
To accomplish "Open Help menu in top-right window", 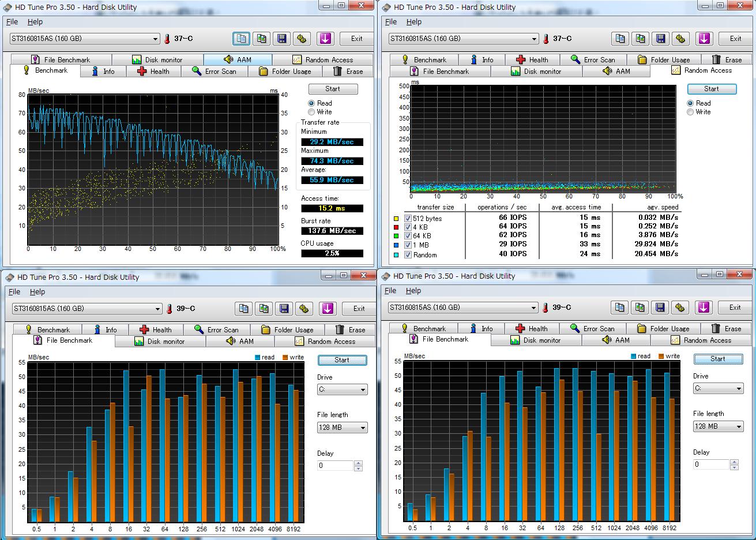I will point(413,22).
